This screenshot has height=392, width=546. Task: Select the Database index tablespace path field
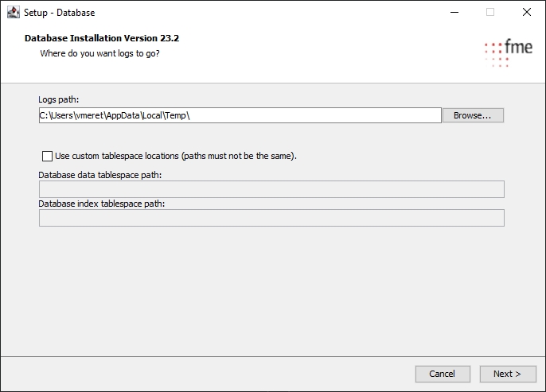(271, 218)
